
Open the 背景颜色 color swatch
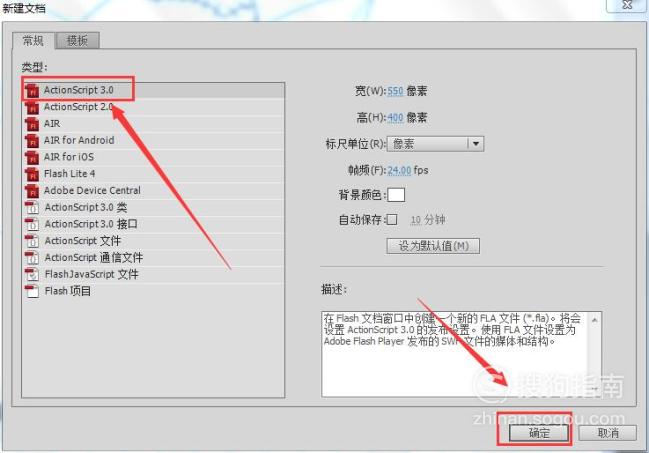[396, 195]
